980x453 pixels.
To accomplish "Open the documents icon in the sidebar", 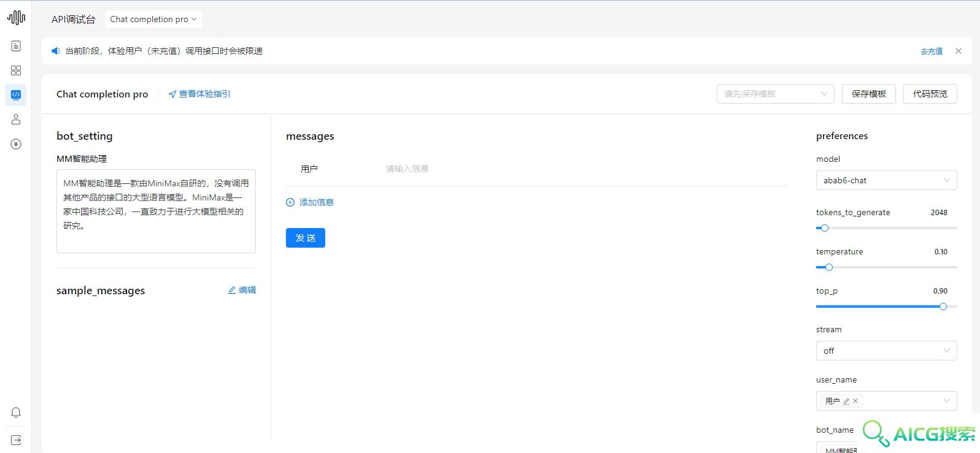I will click(x=16, y=46).
